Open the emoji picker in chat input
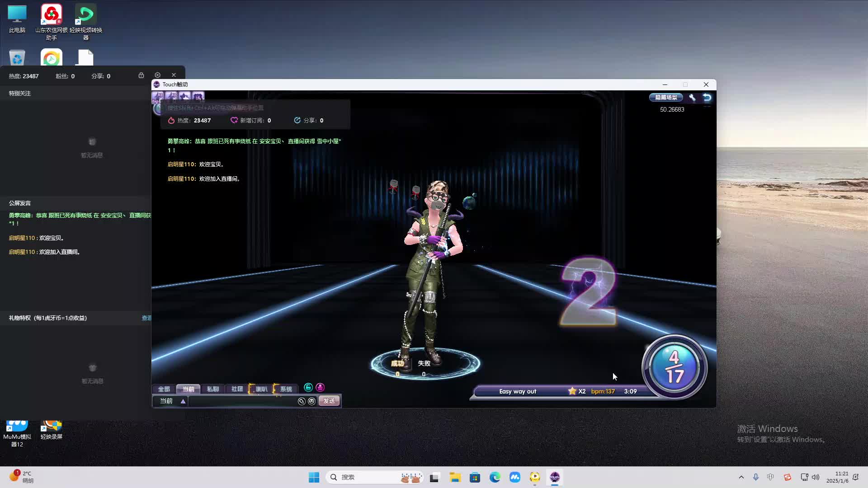The height and width of the screenshot is (488, 868). coord(311,401)
